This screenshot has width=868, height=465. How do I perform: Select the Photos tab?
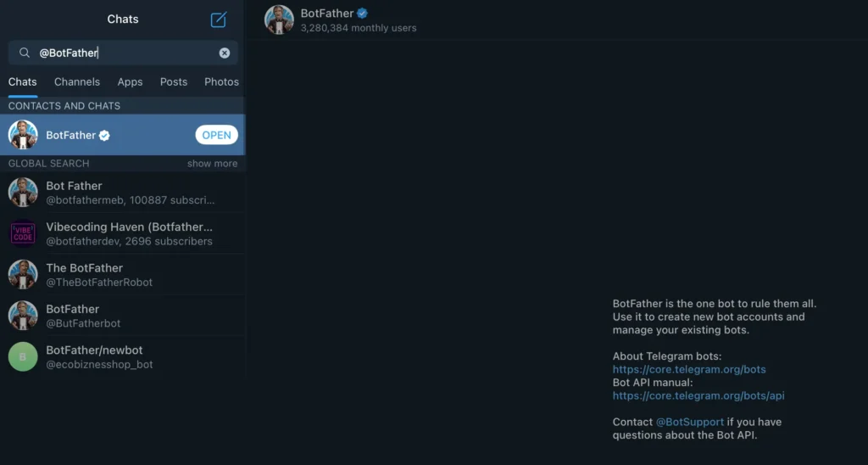tap(221, 82)
